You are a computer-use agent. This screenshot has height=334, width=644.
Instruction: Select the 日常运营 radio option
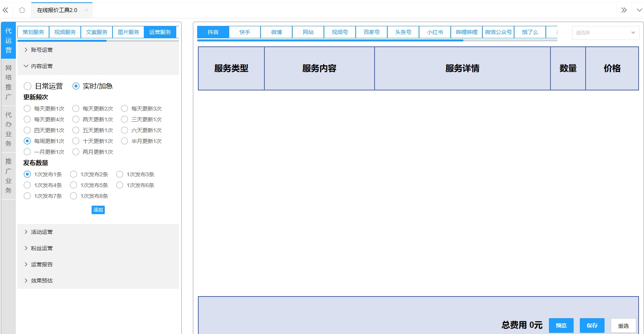[27, 86]
